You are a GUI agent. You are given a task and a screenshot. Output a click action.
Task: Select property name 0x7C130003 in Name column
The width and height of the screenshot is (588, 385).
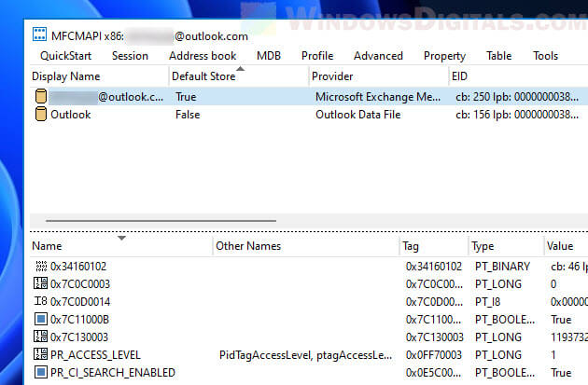click(x=79, y=337)
